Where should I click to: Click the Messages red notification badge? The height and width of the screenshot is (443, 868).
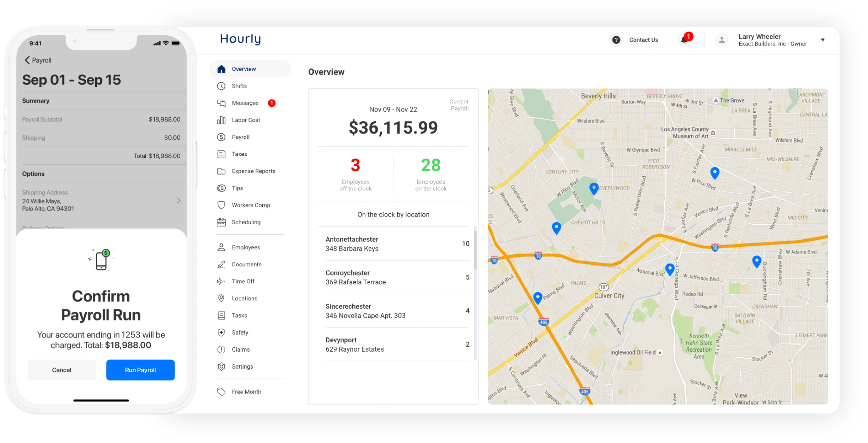(x=272, y=103)
